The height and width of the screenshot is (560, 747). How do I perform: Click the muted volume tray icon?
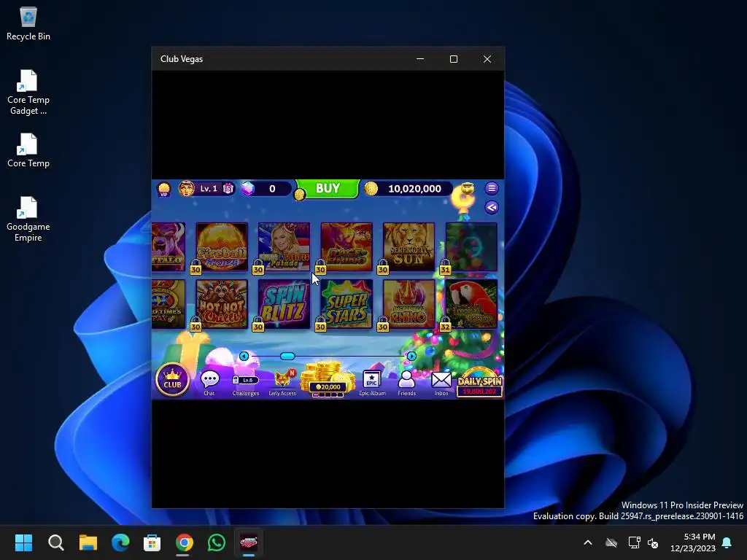(653, 542)
